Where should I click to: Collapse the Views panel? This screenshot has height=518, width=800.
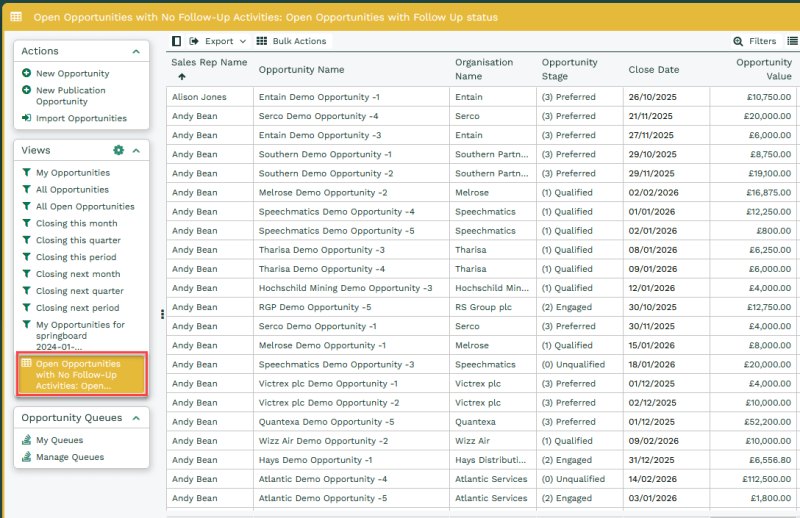click(x=136, y=150)
